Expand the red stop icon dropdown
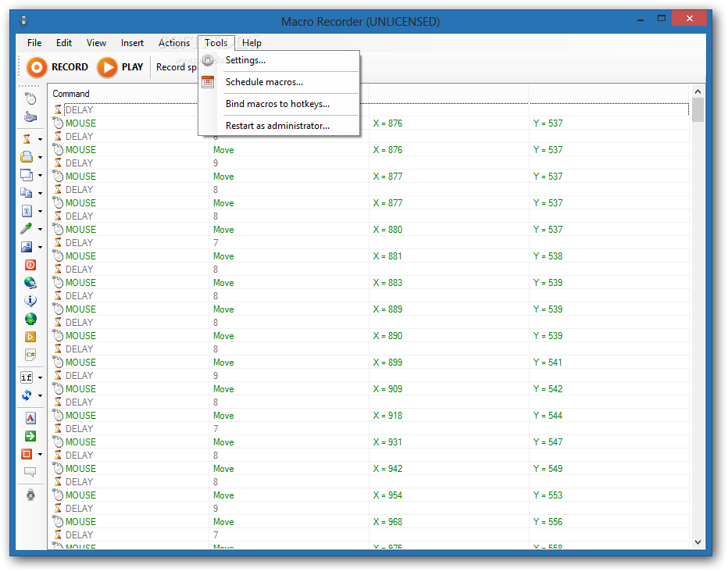Screen dimensions: 728x572 click(40, 455)
